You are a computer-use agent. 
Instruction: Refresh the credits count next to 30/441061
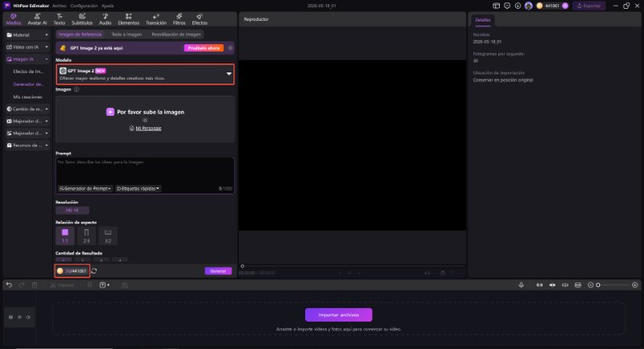(94, 271)
